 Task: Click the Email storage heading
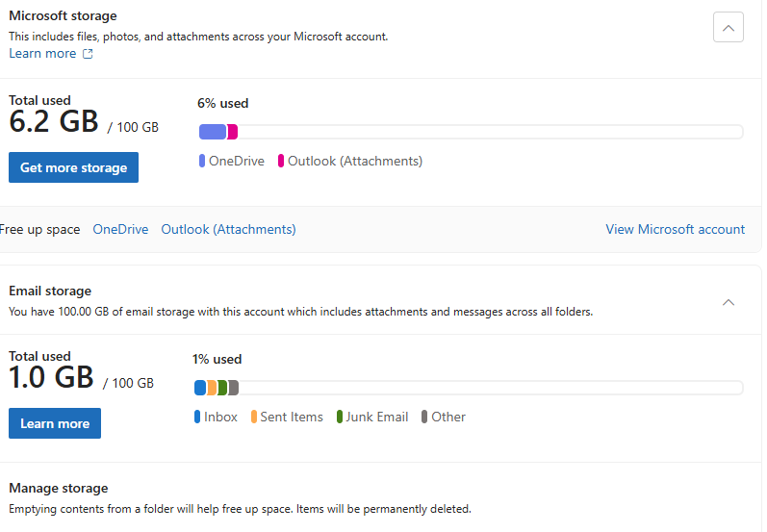click(x=50, y=291)
